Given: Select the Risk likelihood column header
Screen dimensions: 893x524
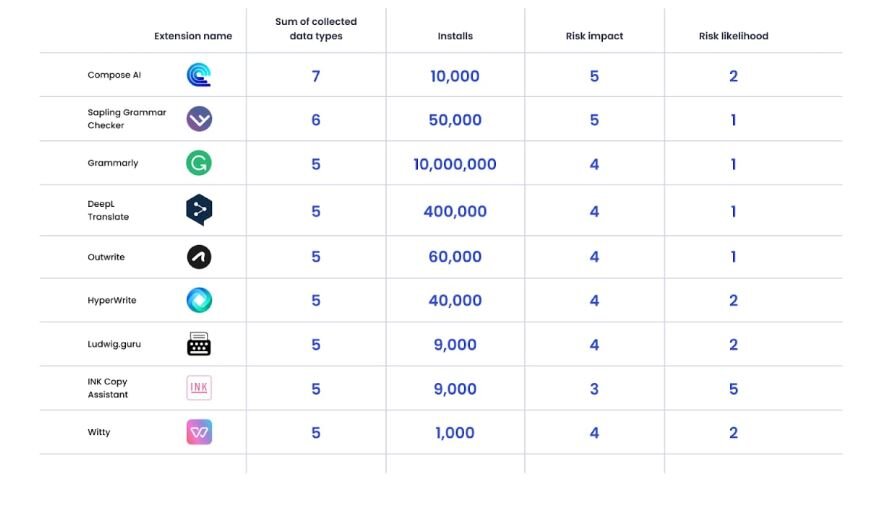Looking at the screenshot, I should (x=733, y=36).
